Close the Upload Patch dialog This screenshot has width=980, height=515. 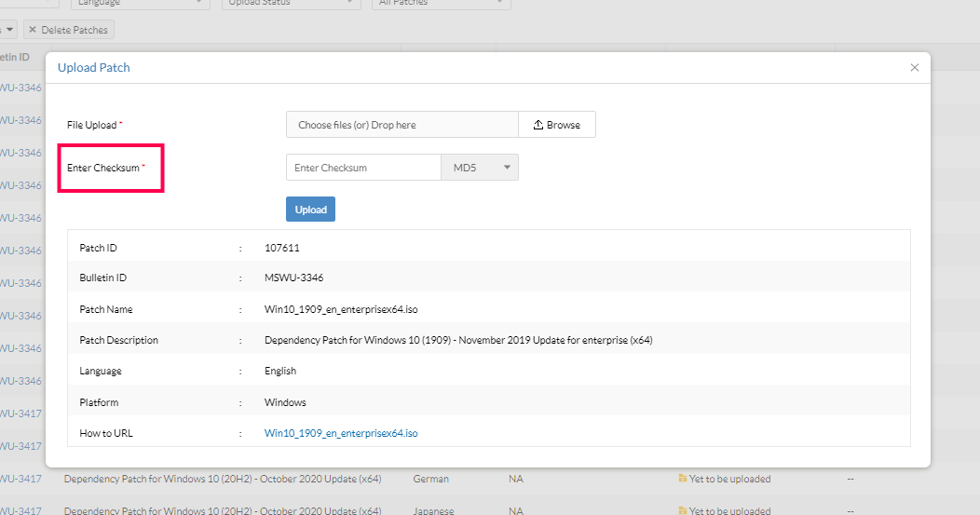(915, 67)
